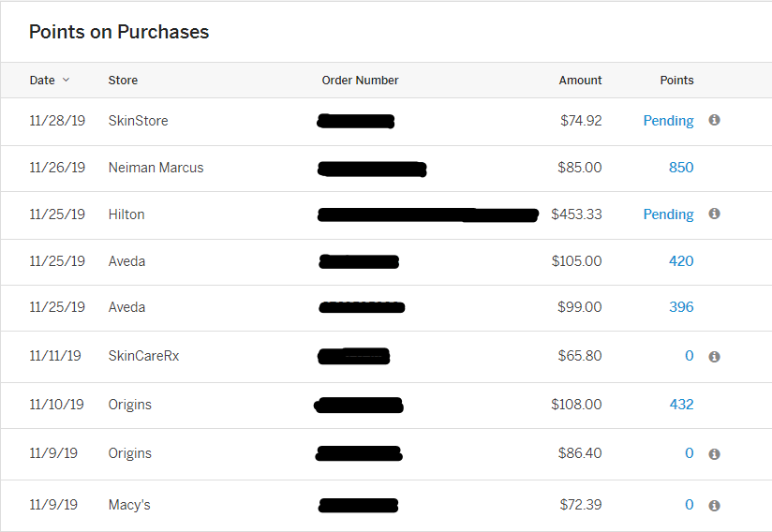
Task: Select the Neiman Marcus store name
Action: tap(156, 168)
